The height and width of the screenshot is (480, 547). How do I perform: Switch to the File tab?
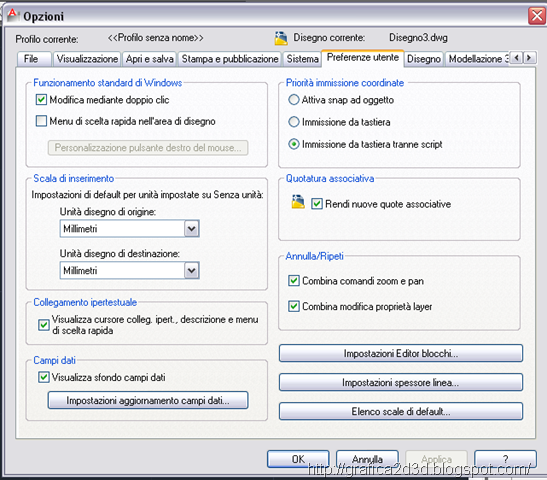point(34,59)
